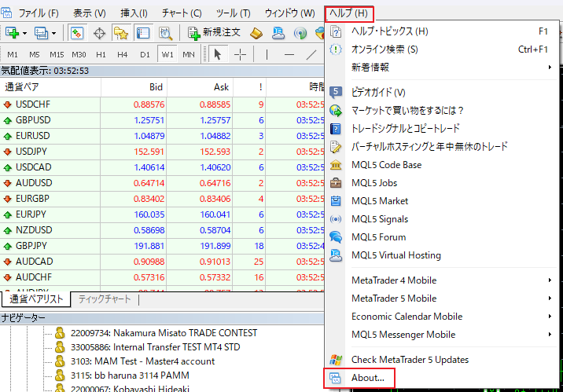
Task: Open MQL5 Code Base entry
Action: click(x=442, y=165)
